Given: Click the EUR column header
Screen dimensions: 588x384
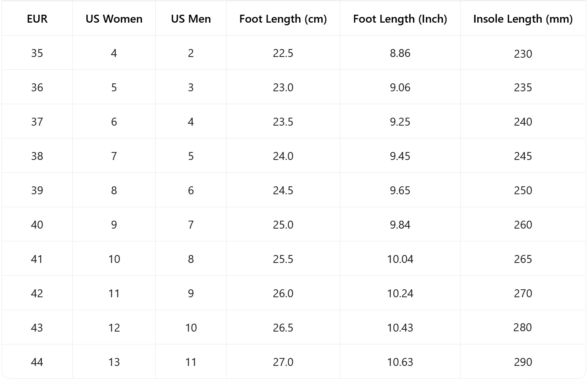Looking at the screenshot, I should pyautogui.click(x=37, y=19).
